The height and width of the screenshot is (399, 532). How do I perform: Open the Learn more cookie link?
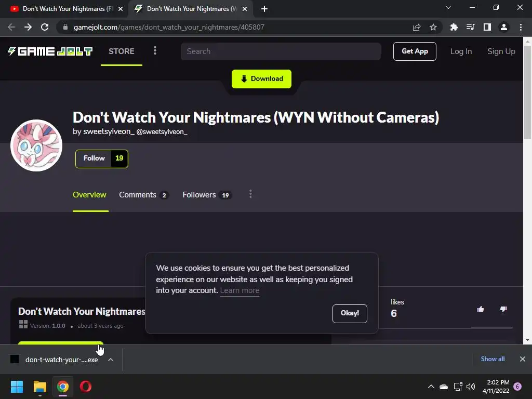pyautogui.click(x=240, y=290)
